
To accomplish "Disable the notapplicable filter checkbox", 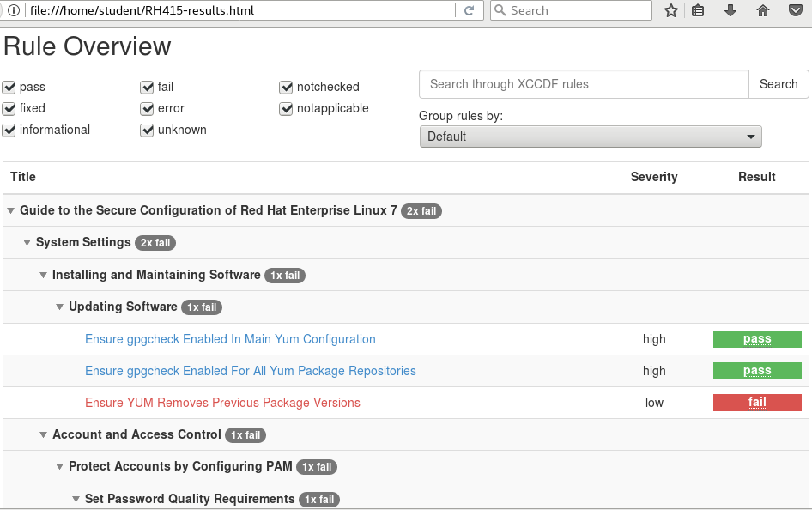I will (287, 109).
